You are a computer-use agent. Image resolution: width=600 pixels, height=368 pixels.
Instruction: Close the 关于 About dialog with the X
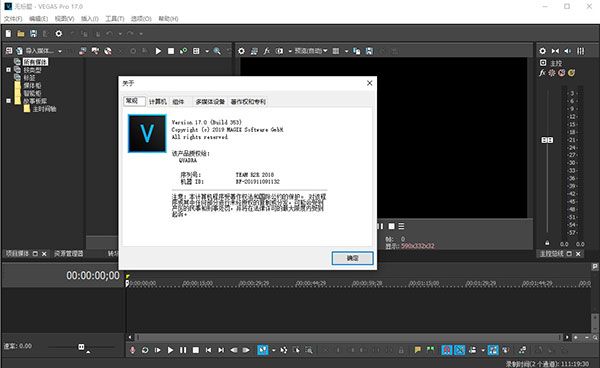pos(369,83)
